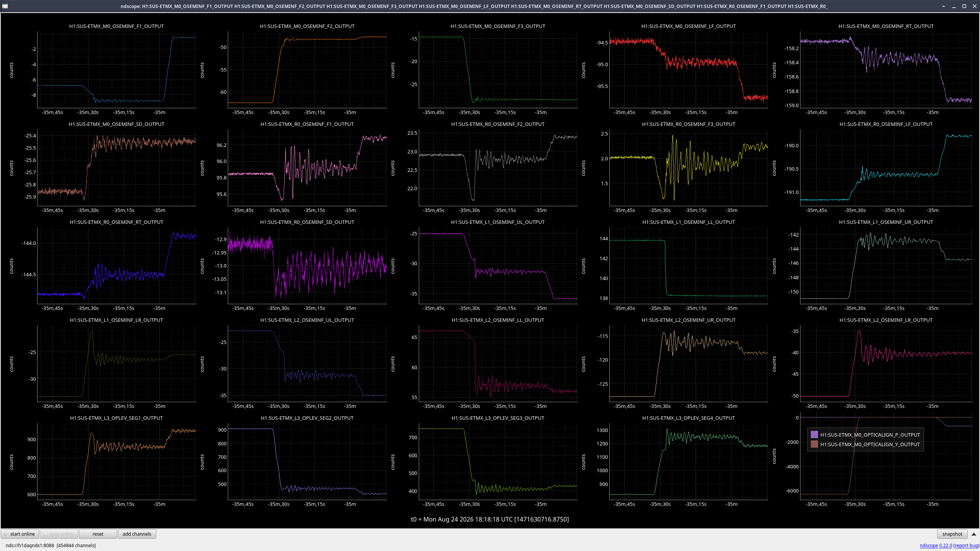This screenshot has height=551, width=980.
Task: Click the greyed-out stop online button
Action: [59, 534]
